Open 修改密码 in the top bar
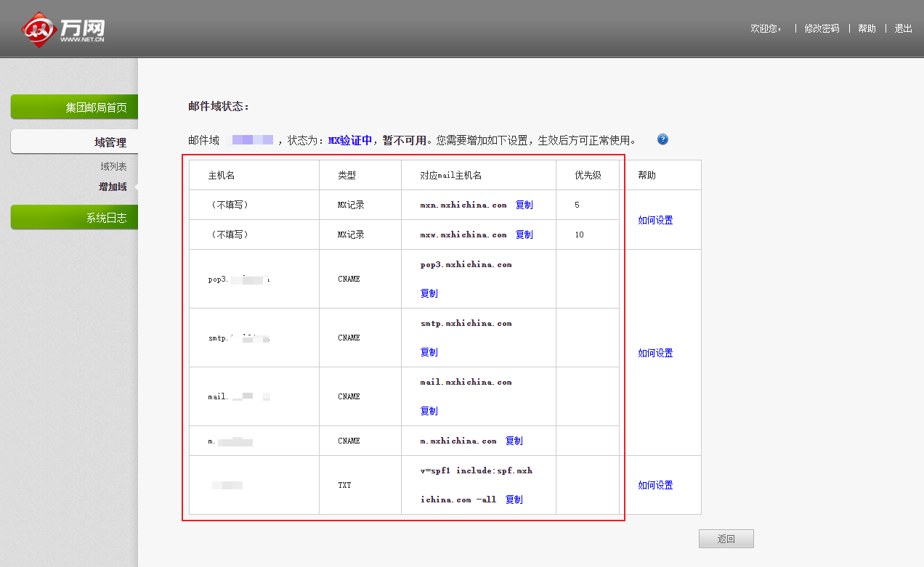Screen dimensions: 924x567 pyautogui.click(x=821, y=28)
